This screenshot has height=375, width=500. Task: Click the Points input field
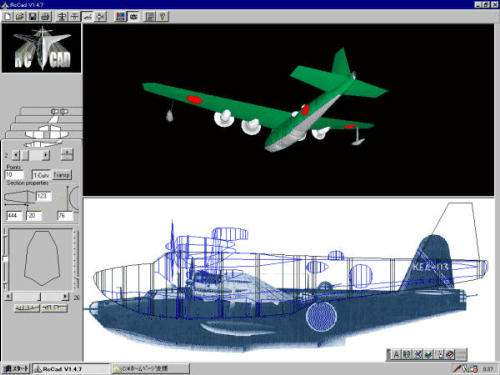(x=14, y=175)
